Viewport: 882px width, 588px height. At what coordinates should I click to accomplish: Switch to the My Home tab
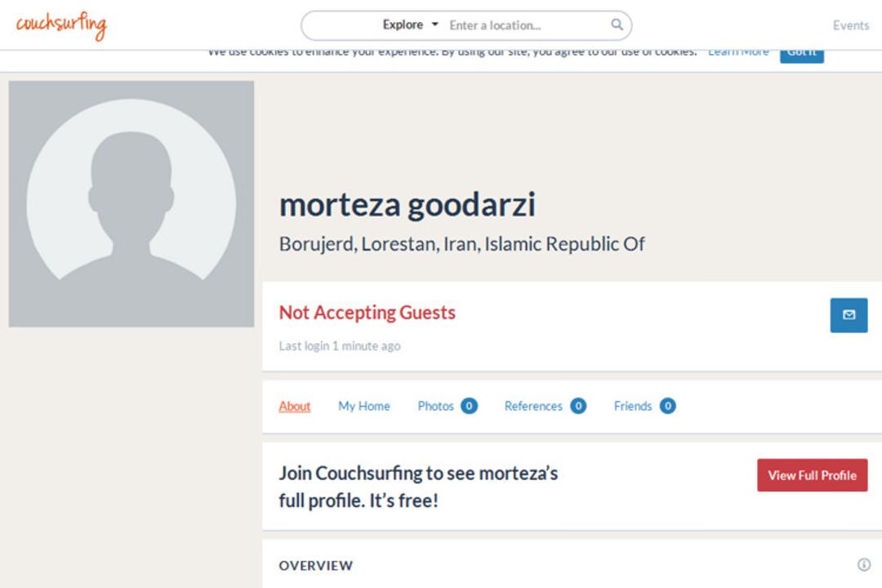[364, 406]
